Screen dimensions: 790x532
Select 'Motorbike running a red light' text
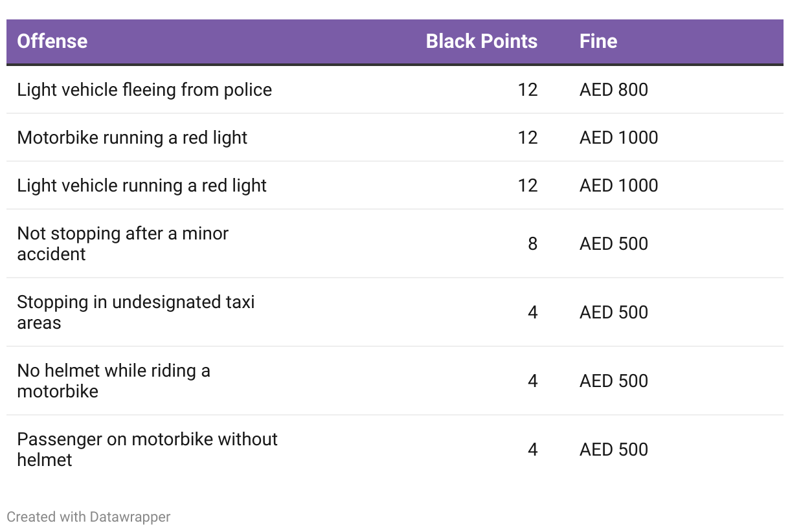pos(132,137)
